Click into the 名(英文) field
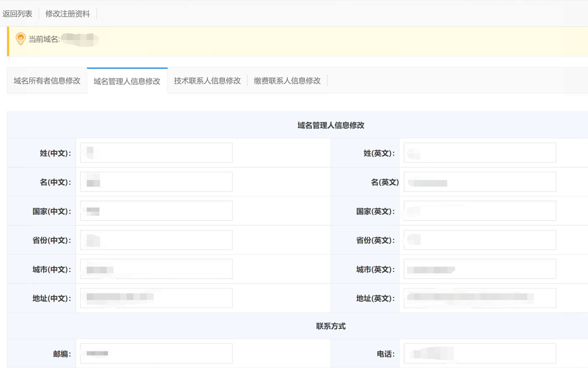This screenshot has width=588, height=368. tap(480, 182)
